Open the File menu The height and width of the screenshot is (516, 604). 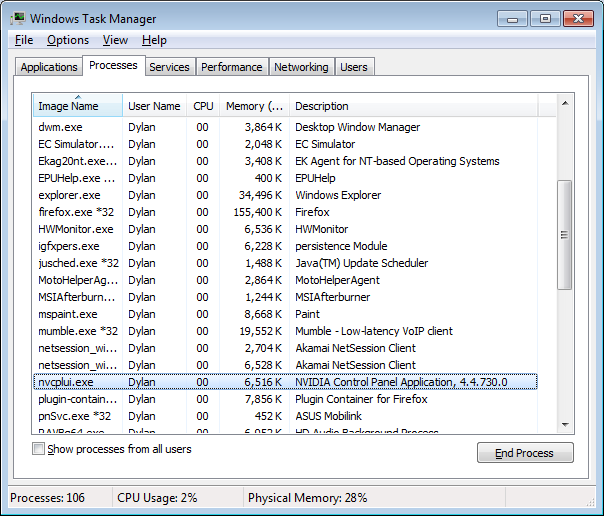[24, 40]
